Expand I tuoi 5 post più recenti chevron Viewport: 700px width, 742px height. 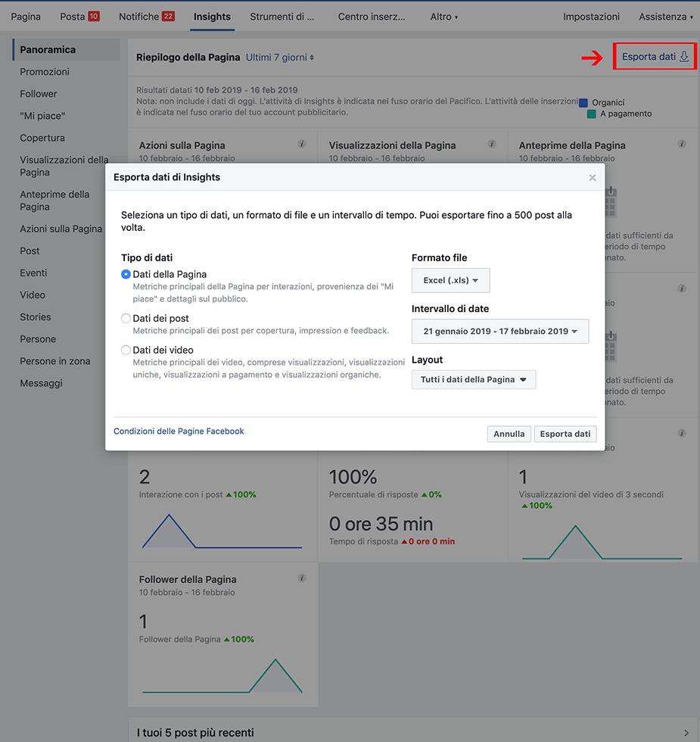point(686,733)
